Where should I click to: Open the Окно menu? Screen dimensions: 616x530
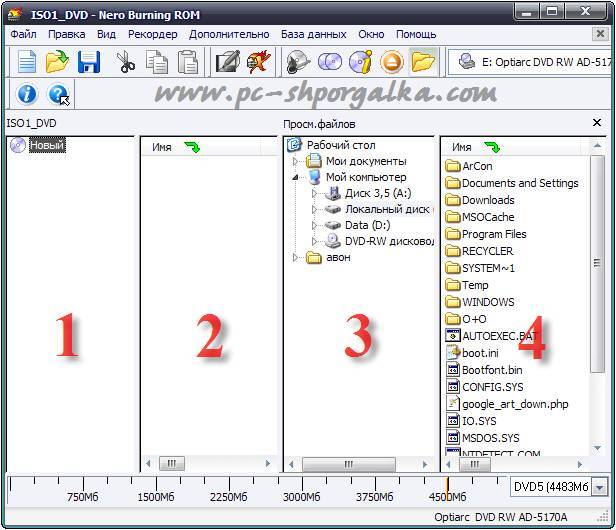coord(371,34)
